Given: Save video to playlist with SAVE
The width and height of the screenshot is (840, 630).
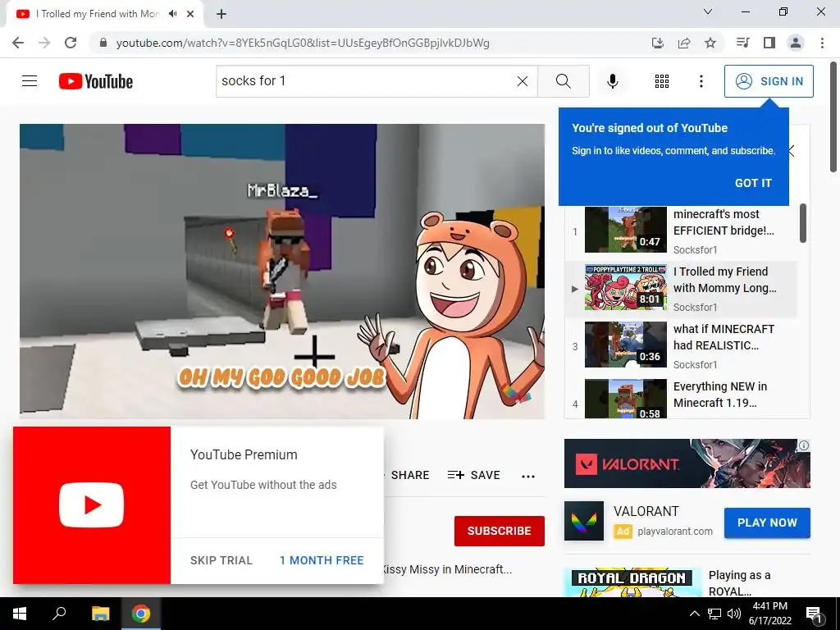Looking at the screenshot, I should tap(473, 475).
